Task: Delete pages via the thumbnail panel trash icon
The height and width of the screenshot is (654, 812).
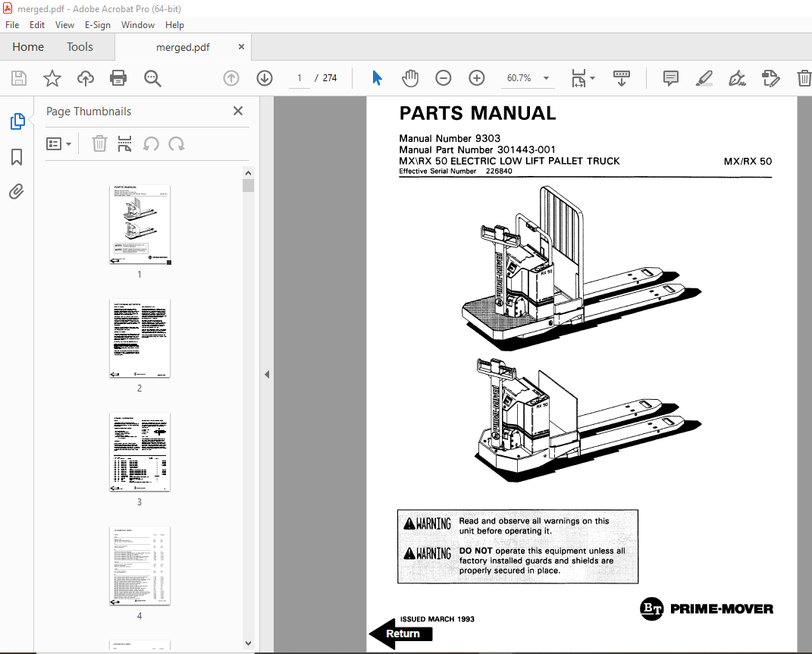Action: (x=99, y=143)
